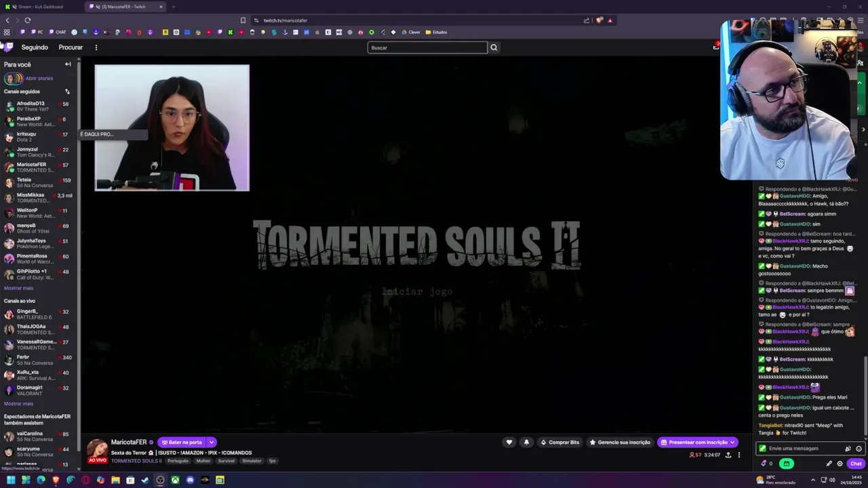Open valCarolina channel in sidebar
Screen dimensions: 868x488
[39, 436]
